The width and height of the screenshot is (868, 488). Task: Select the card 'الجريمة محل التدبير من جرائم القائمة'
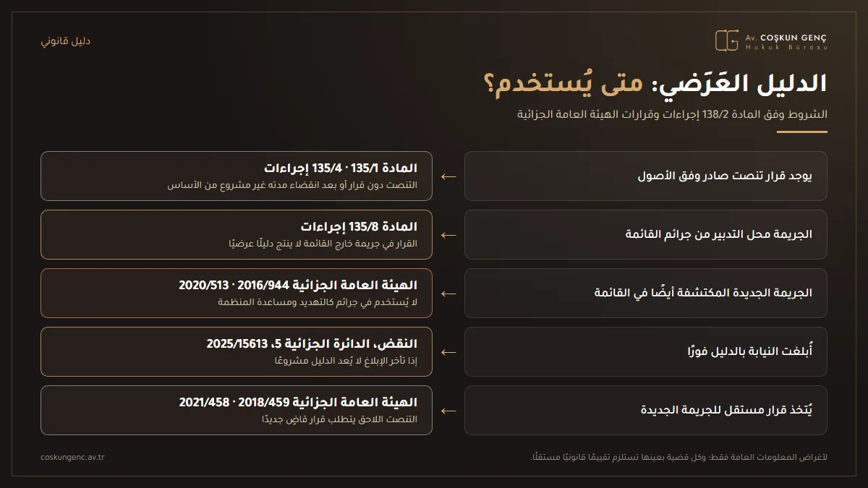click(x=645, y=234)
